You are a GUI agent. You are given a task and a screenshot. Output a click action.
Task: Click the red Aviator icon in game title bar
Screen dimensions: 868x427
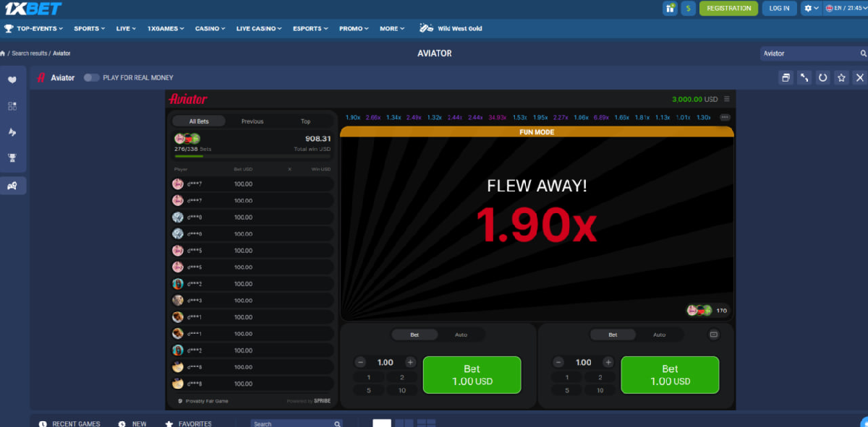[x=41, y=77]
